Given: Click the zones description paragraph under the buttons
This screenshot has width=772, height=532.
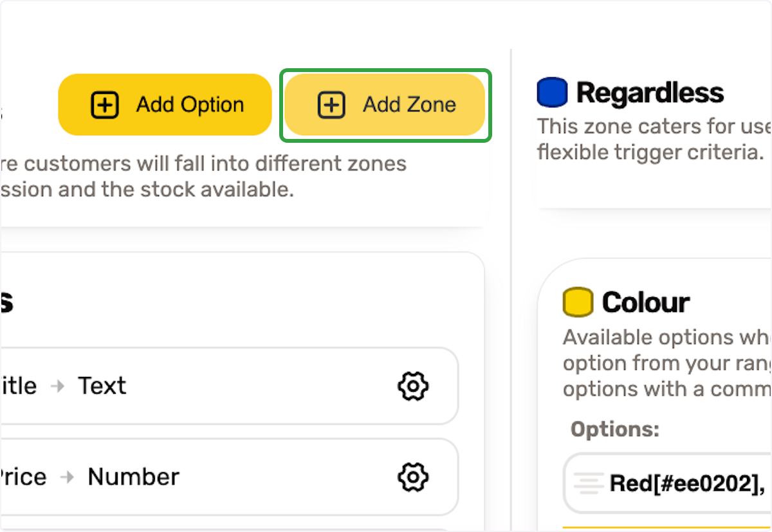Looking at the screenshot, I should (203, 176).
